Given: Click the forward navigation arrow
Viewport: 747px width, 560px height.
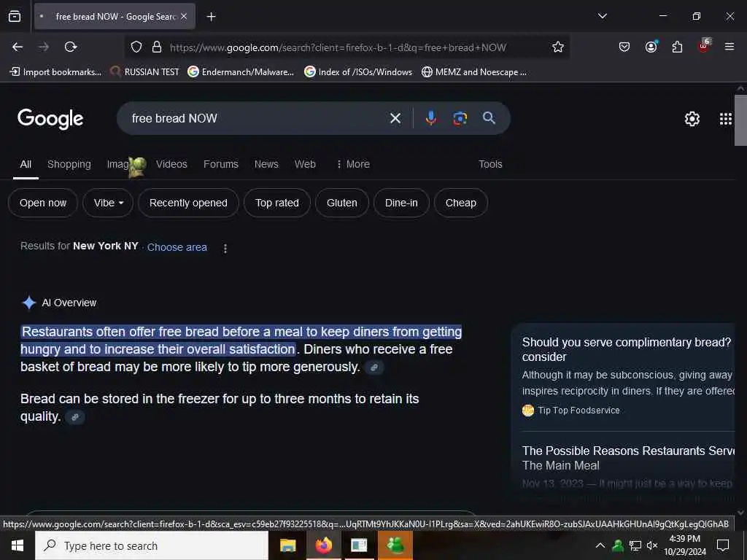Looking at the screenshot, I should (x=44, y=47).
